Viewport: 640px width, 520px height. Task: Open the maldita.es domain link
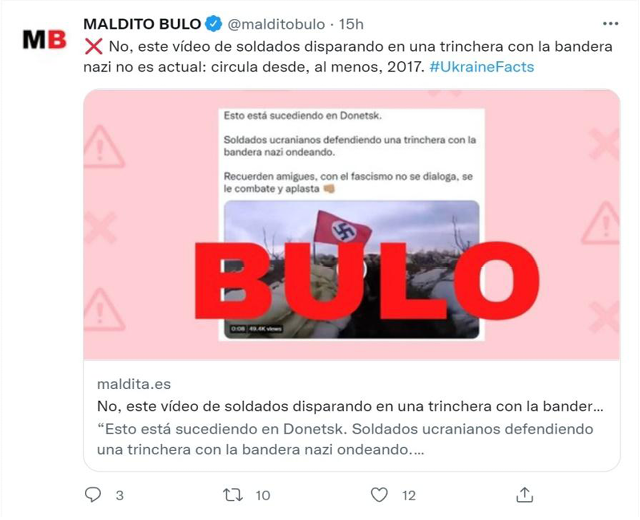[x=134, y=384]
